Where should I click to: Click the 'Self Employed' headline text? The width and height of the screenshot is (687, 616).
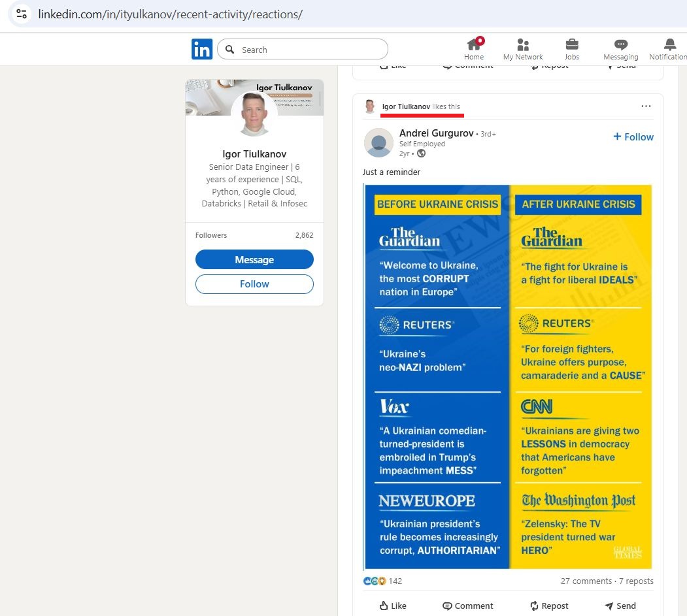422,144
